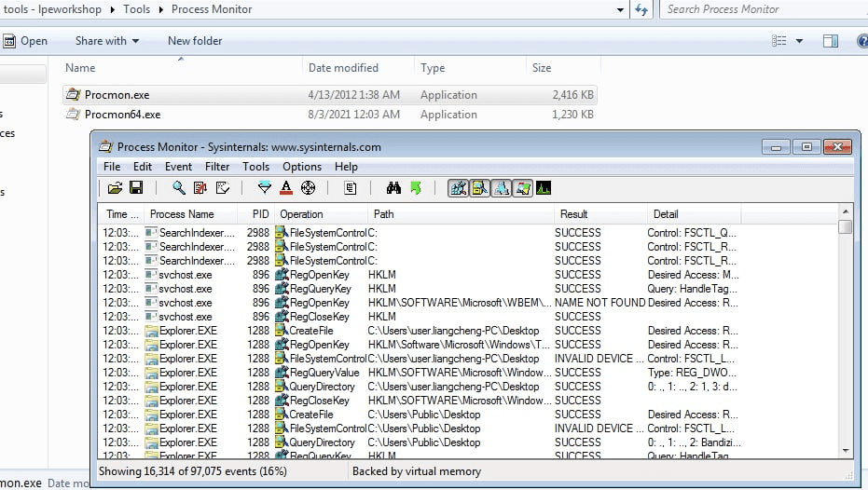
Task: Sort Explorer files by Name column
Action: (x=182, y=67)
